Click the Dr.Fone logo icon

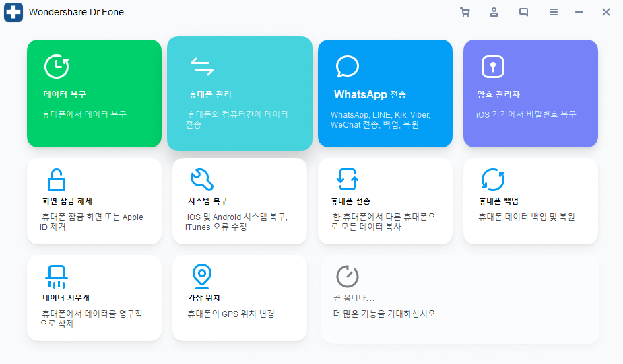click(13, 12)
